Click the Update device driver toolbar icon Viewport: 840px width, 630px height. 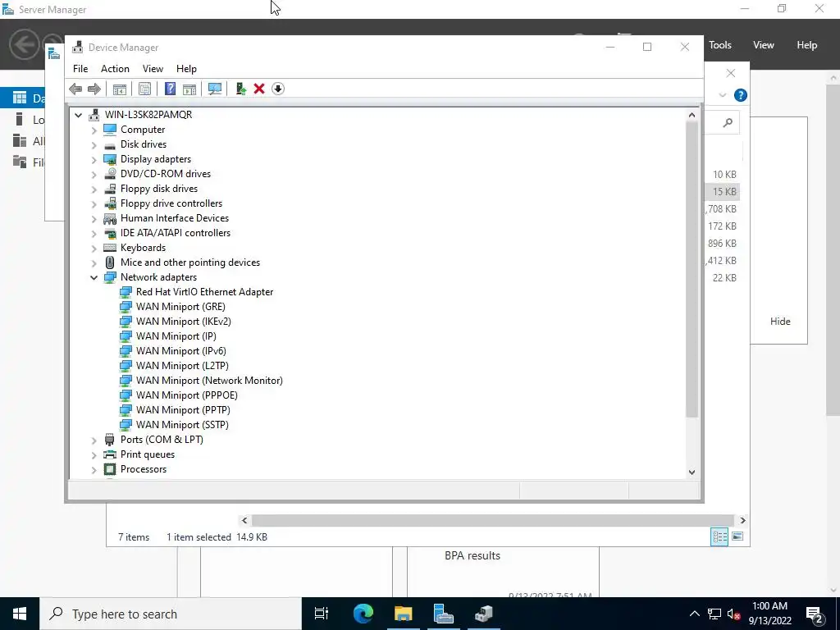[x=240, y=89]
